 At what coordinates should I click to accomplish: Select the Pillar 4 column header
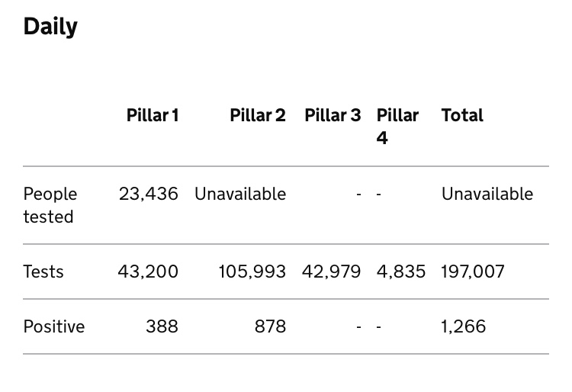(397, 127)
